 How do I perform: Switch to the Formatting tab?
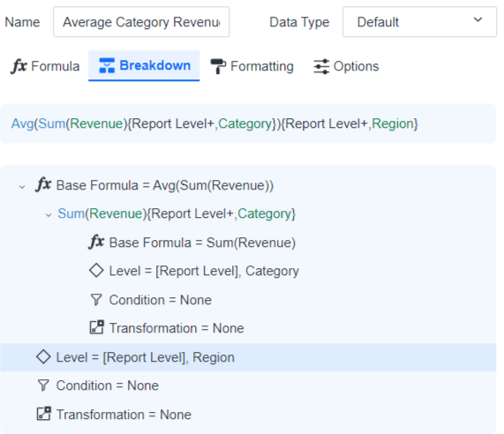tap(252, 66)
